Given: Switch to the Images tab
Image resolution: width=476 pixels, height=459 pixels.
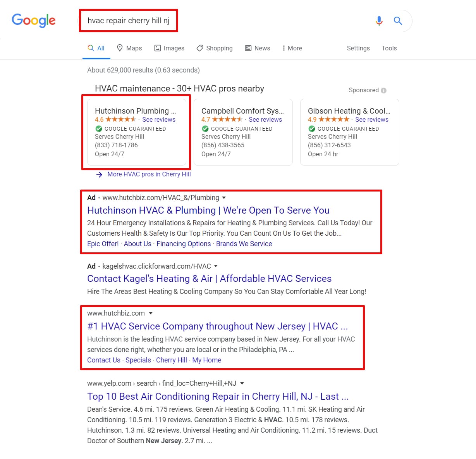Looking at the screenshot, I should pos(169,48).
